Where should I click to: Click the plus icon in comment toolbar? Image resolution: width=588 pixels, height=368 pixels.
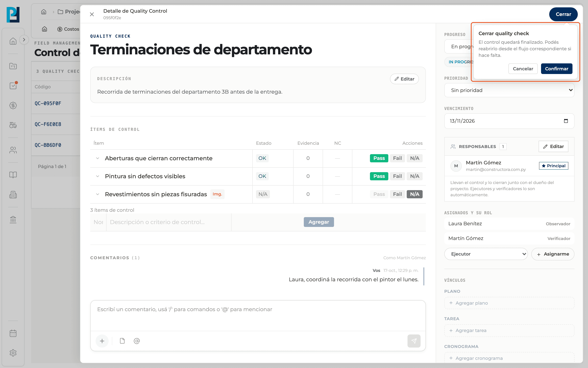[102, 341]
